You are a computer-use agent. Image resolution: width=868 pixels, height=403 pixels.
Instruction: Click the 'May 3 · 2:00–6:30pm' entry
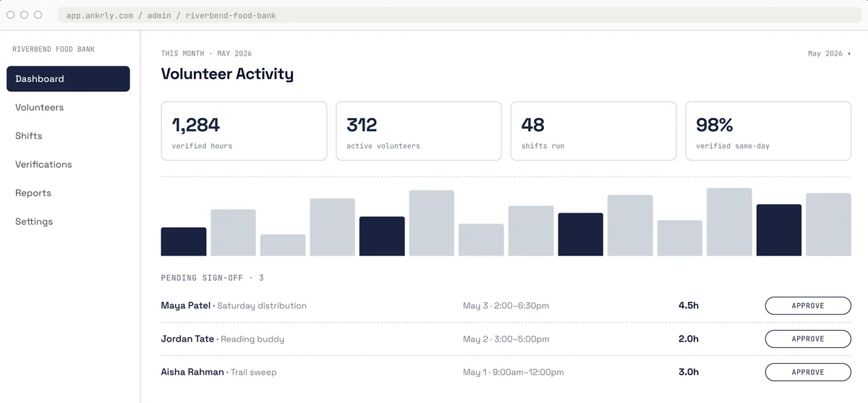click(x=506, y=306)
